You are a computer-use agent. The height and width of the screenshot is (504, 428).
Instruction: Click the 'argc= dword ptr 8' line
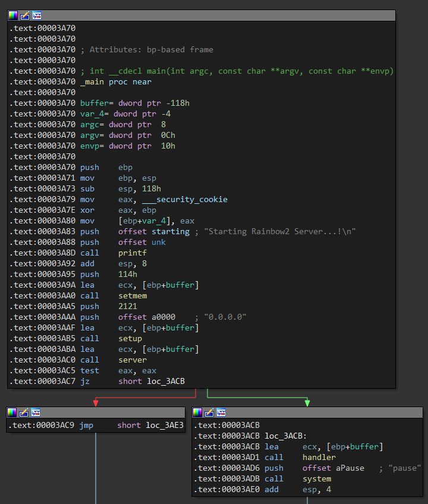[123, 124]
